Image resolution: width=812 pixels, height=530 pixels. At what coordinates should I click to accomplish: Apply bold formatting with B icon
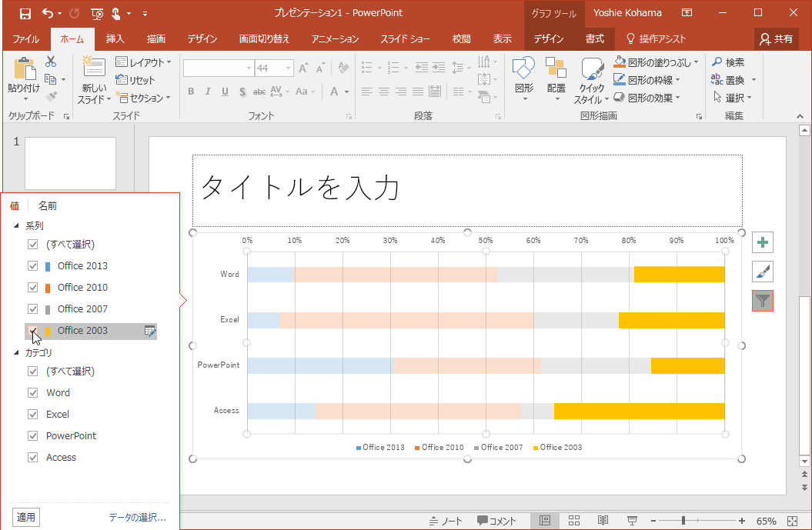point(191,92)
